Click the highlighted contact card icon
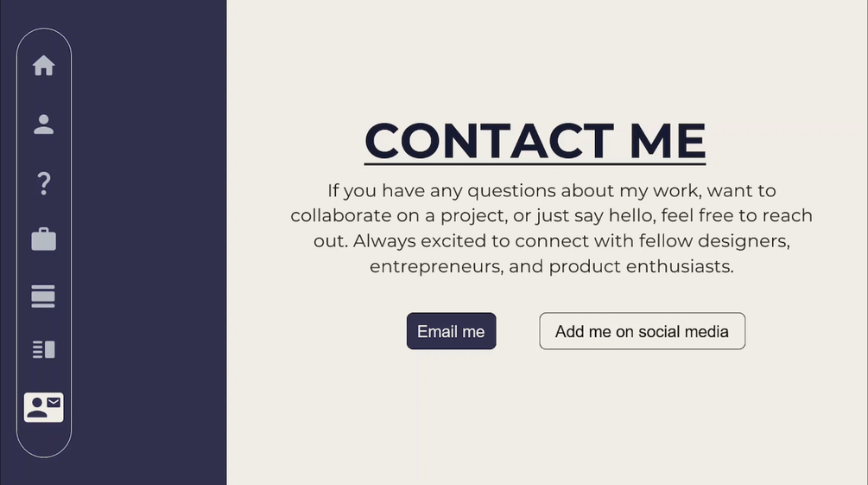 (44, 407)
